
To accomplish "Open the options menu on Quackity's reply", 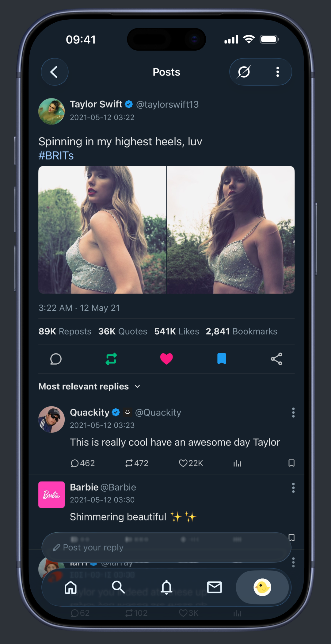I will [x=293, y=412].
